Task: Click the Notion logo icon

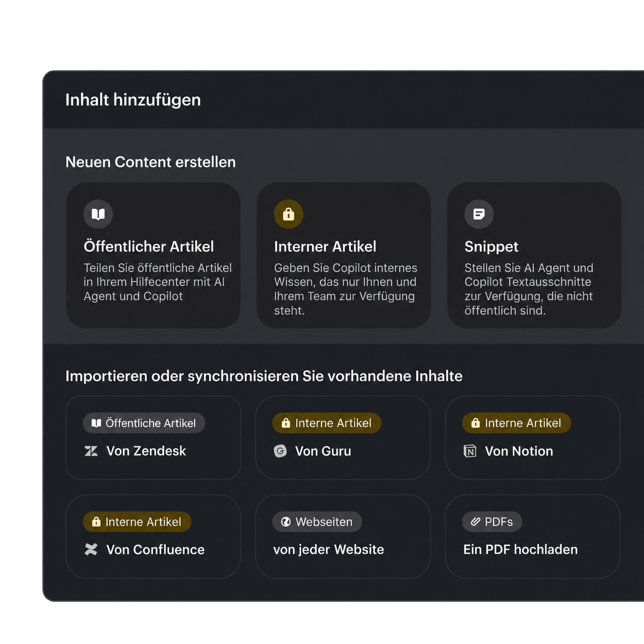Action: pyautogui.click(x=470, y=451)
